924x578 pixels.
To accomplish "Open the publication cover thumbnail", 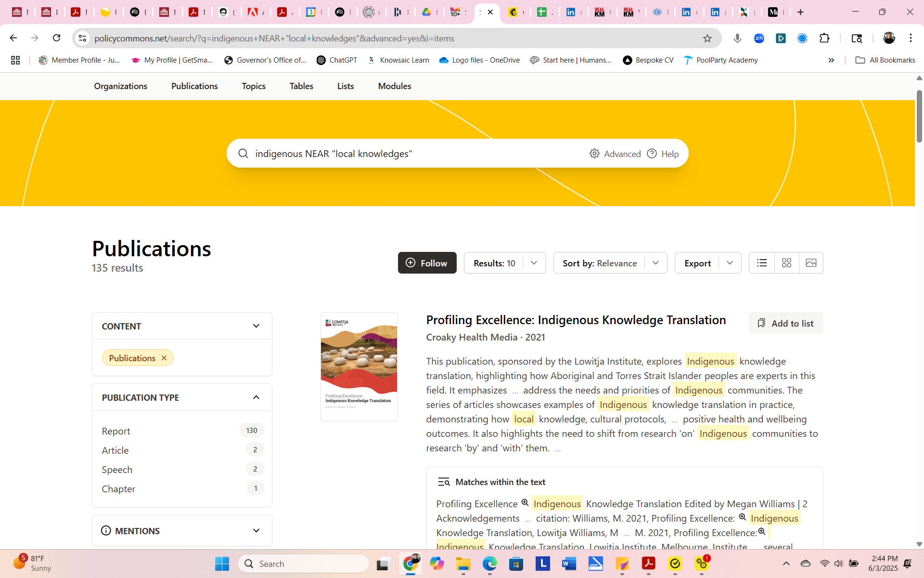I will point(359,367).
